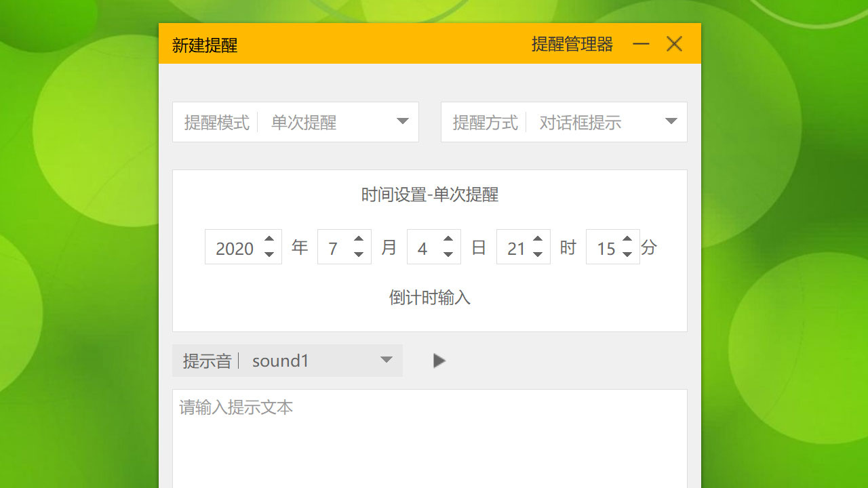Decrease the year with the down arrow
This screenshot has height=488, width=868.
click(x=269, y=255)
